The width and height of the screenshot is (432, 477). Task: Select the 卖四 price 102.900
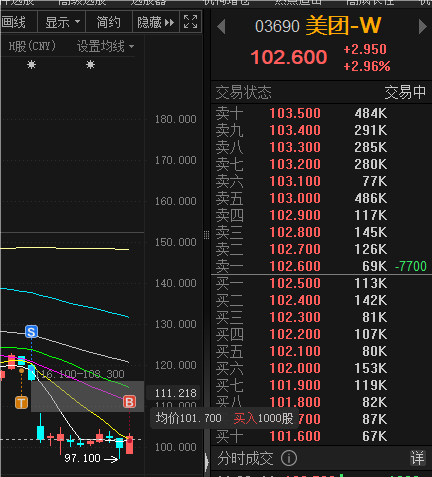click(x=295, y=215)
